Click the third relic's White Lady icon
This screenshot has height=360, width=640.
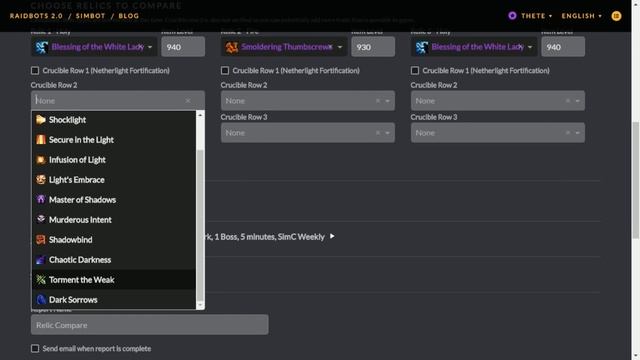422,47
